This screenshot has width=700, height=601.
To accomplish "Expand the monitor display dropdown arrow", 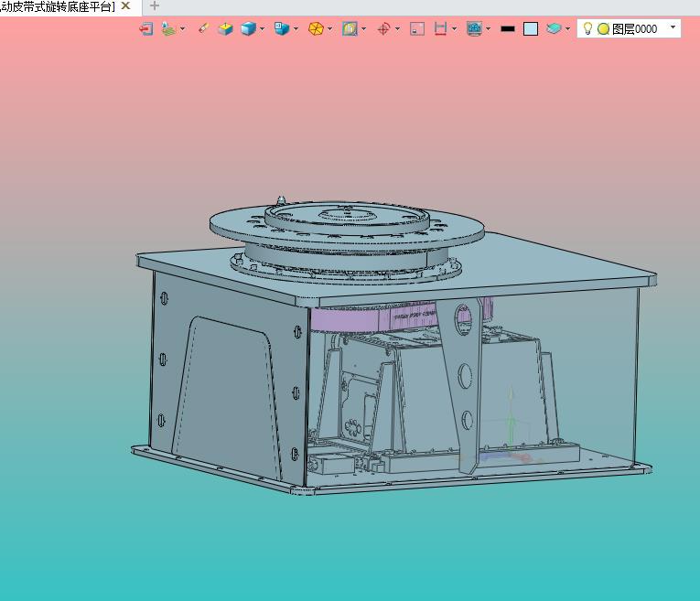I will pyautogui.click(x=489, y=29).
